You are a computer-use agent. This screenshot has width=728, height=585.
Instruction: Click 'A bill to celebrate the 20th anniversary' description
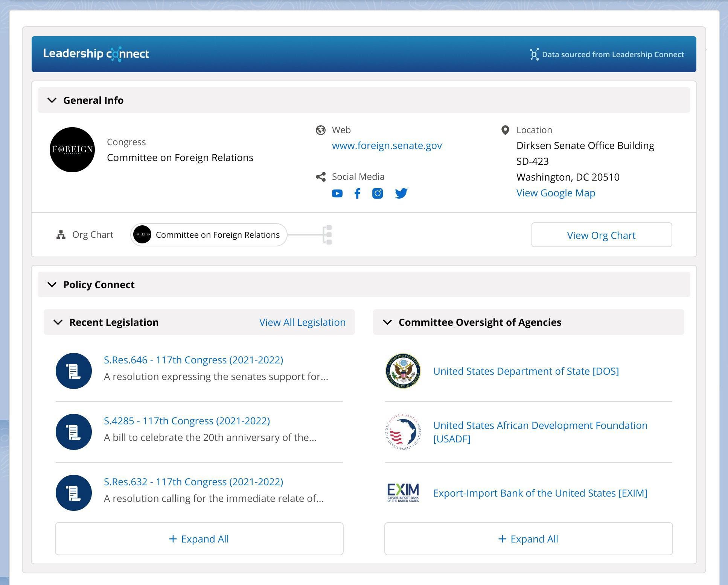click(210, 438)
